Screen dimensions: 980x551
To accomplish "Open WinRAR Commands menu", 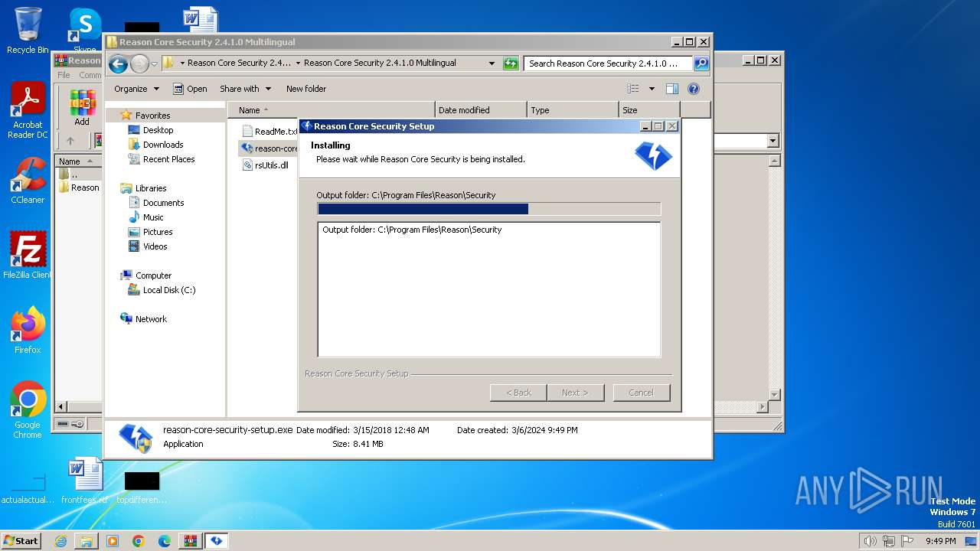I will coord(90,75).
